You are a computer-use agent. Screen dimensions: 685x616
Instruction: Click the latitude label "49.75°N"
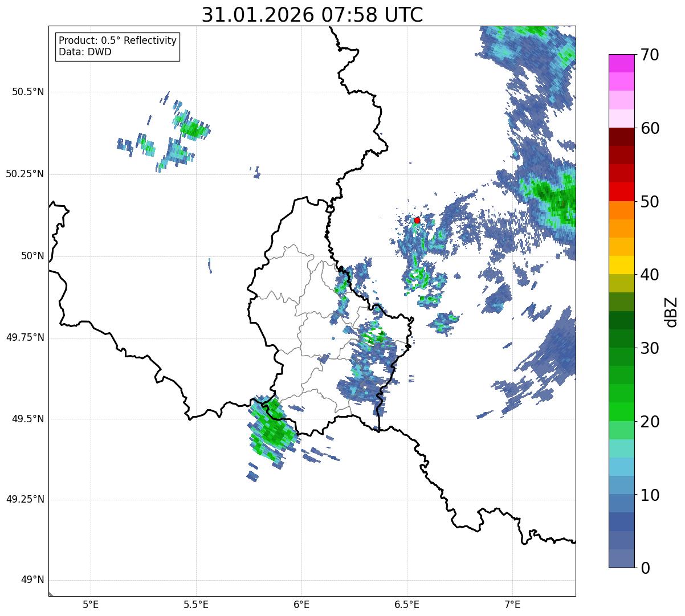coord(25,337)
